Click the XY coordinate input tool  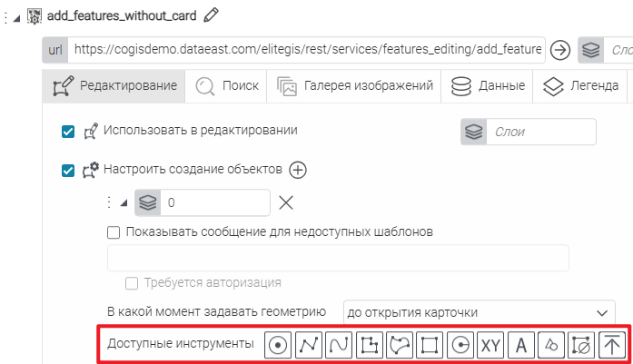tap(490, 345)
